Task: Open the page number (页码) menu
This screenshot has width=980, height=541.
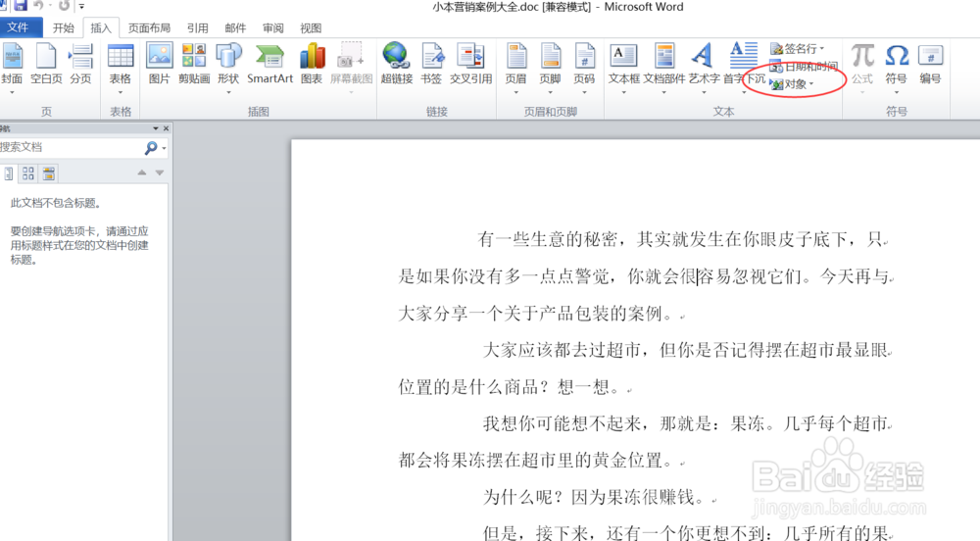Action: pyautogui.click(x=584, y=68)
